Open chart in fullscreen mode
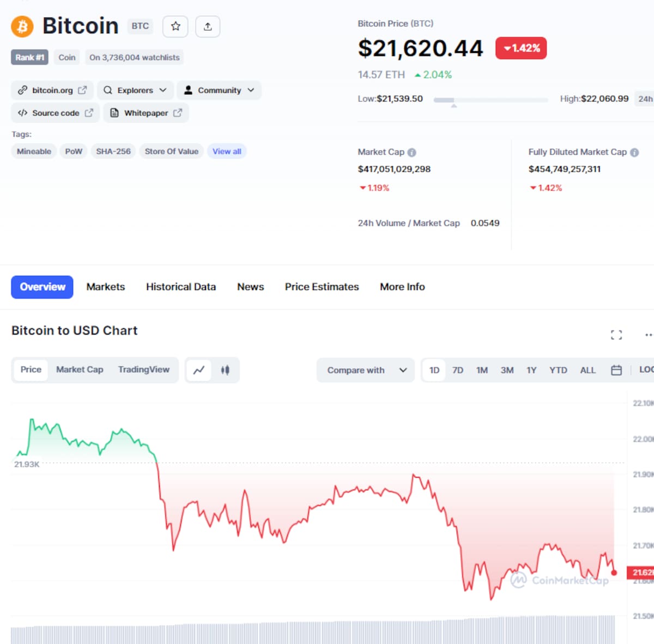Image resolution: width=654 pixels, height=644 pixels. [x=616, y=335]
